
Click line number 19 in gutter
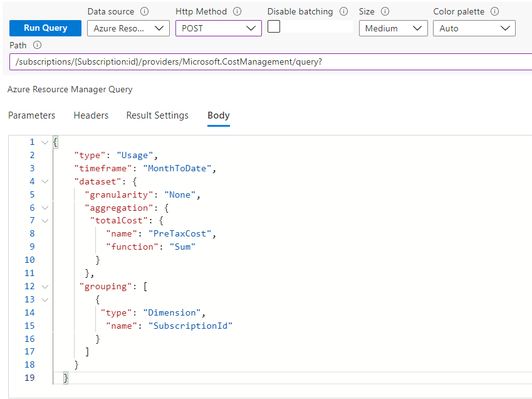point(29,378)
